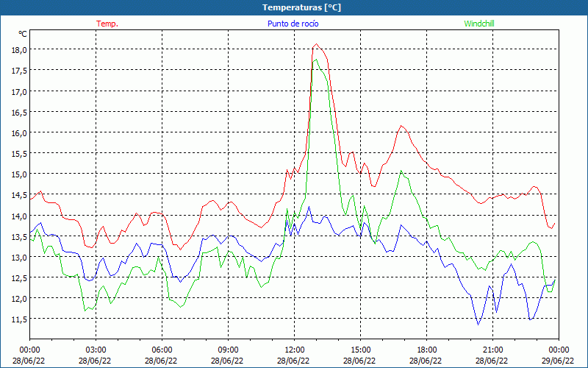Click the 03:00 time axis label

click(x=96, y=350)
